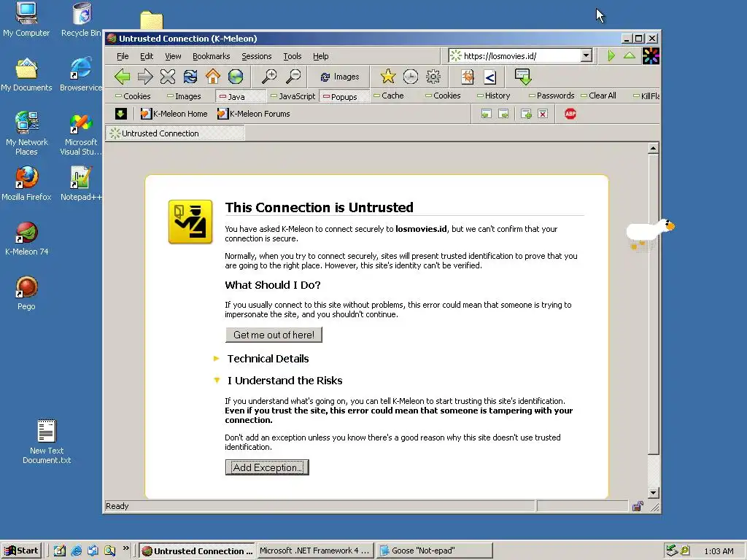
Task: Open bookmarks via the star icon
Action: tap(388, 77)
